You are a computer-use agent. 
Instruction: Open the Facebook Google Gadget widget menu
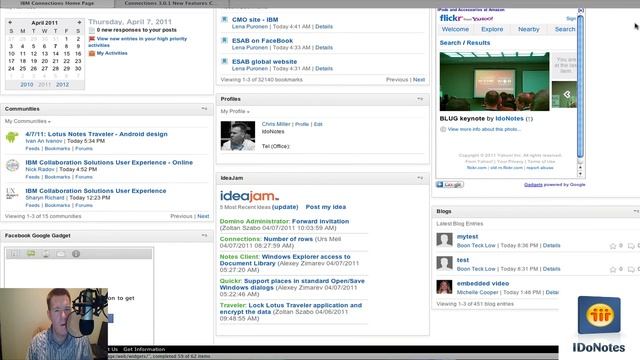(204, 236)
